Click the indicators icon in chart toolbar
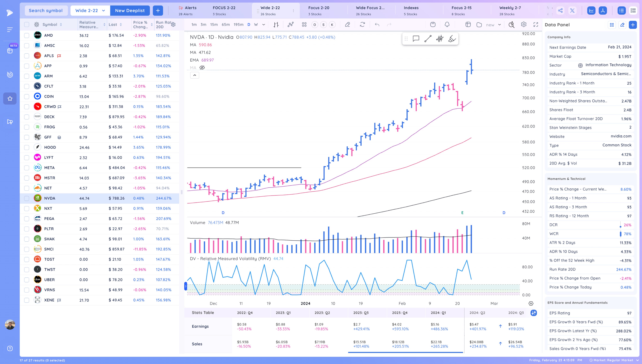 (x=291, y=25)
